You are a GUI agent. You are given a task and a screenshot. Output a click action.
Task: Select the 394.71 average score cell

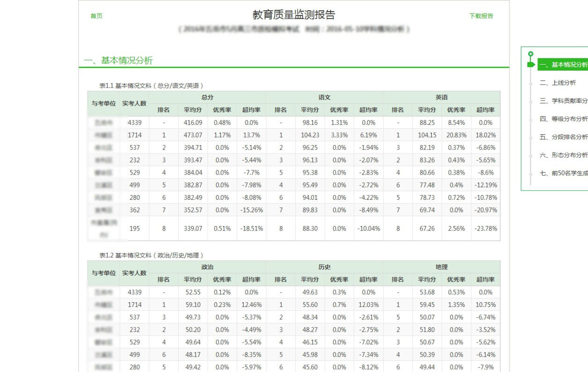[x=193, y=147]
